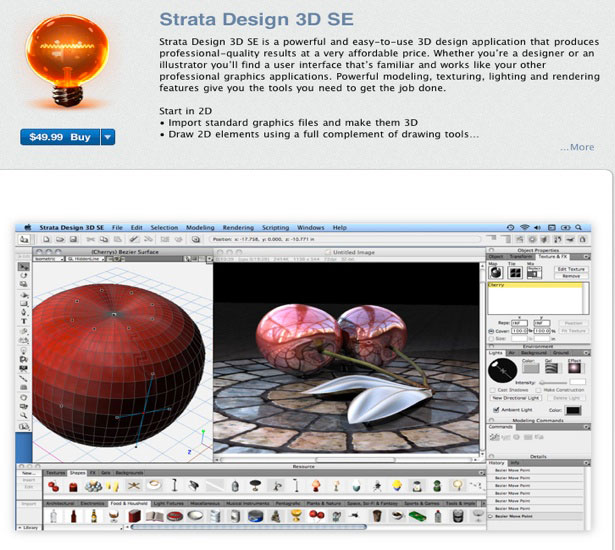Click the red book library item

coord(134,516)
